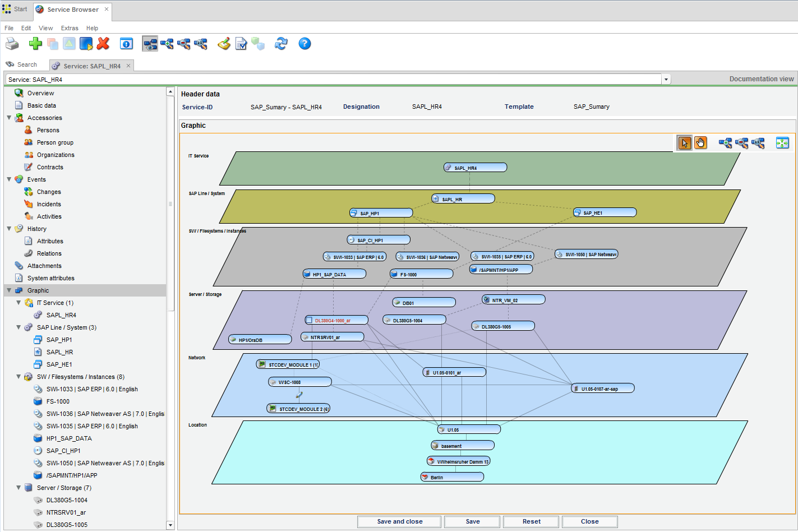Click the green plus add icon

tap(35, 44)
